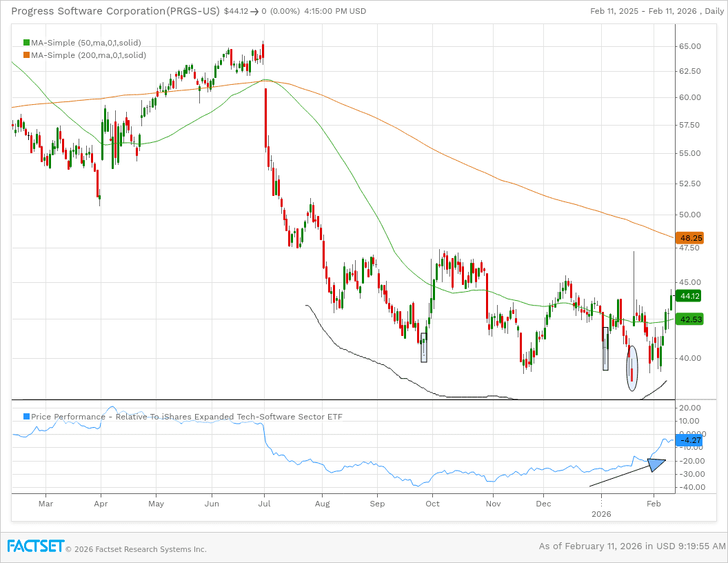Click the FactSet logo in footer
The height and width of the screenshot is (563, 728).
(x=35, y=546)
